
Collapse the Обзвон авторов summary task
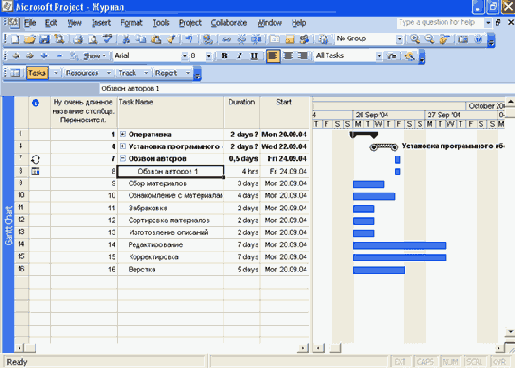coord(123,158)
